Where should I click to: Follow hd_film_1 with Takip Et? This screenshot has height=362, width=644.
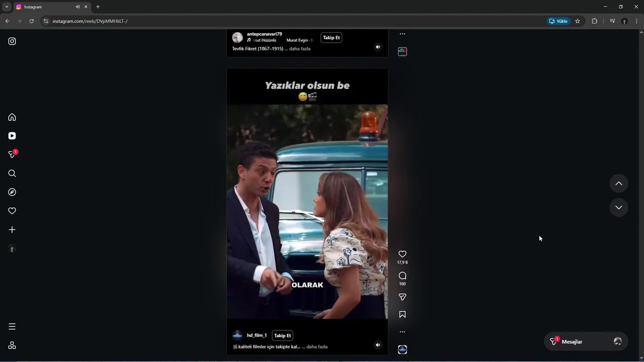click(x=282, y=335)
